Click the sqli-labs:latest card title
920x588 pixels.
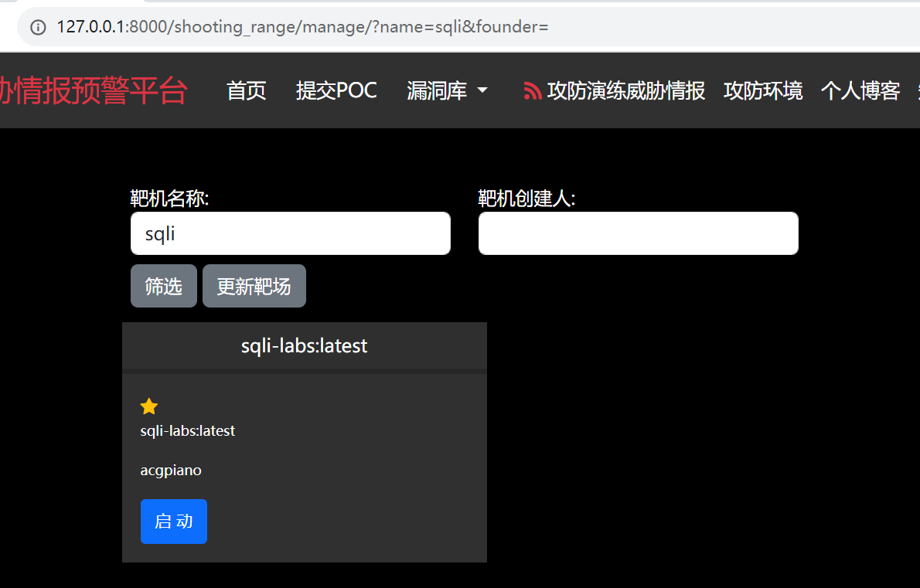[304, 345]
